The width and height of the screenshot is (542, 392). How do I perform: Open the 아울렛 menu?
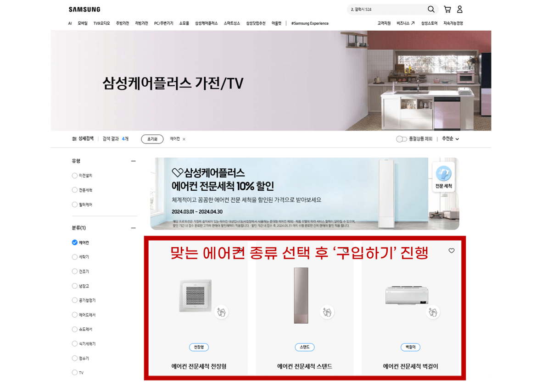[276, 23]
